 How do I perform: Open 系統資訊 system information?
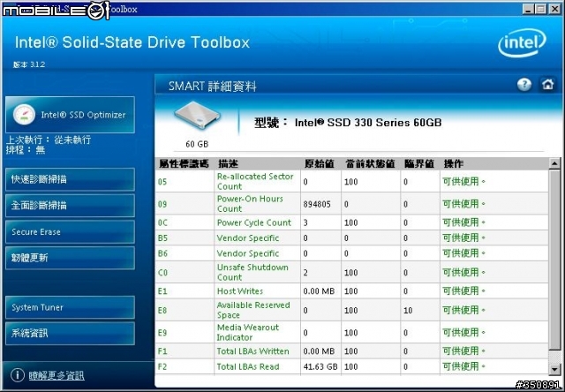click(x=71, y=333)
